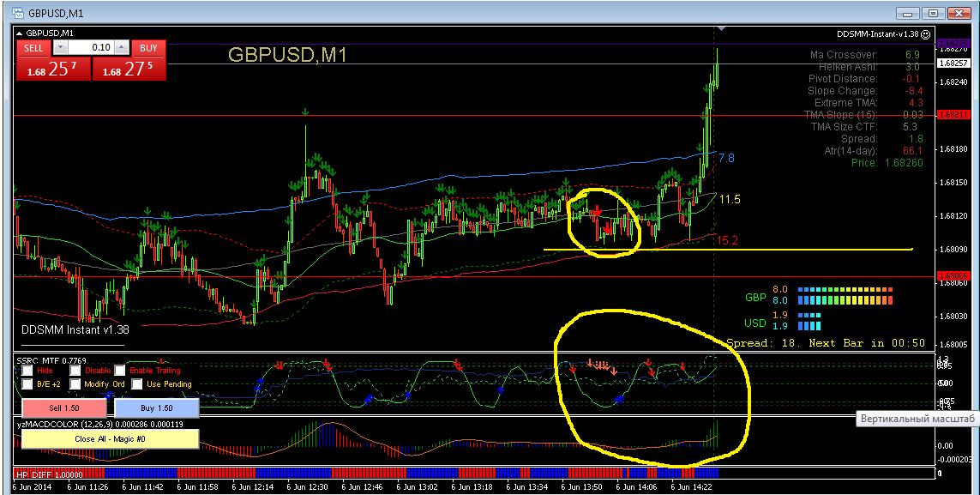Click the Atr(14-day) value 66.1
Viewport: 980px width, 495px height.
[x=912, y=151]
